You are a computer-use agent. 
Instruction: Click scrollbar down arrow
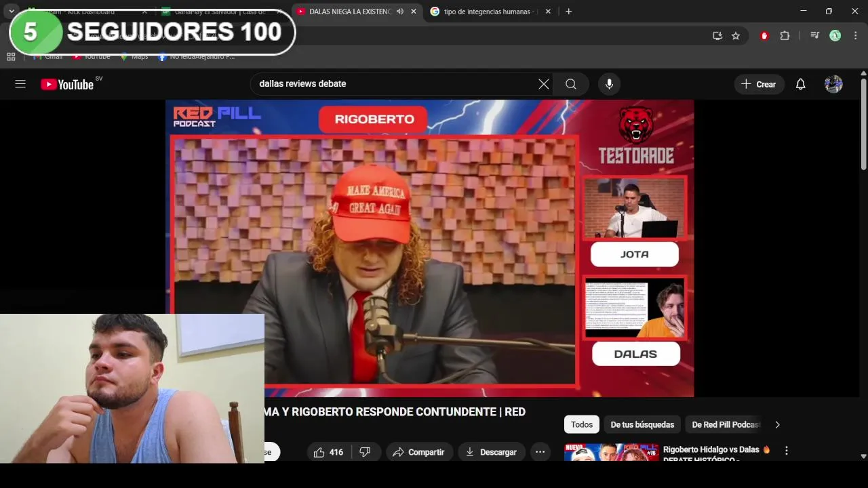pos(863,457)
